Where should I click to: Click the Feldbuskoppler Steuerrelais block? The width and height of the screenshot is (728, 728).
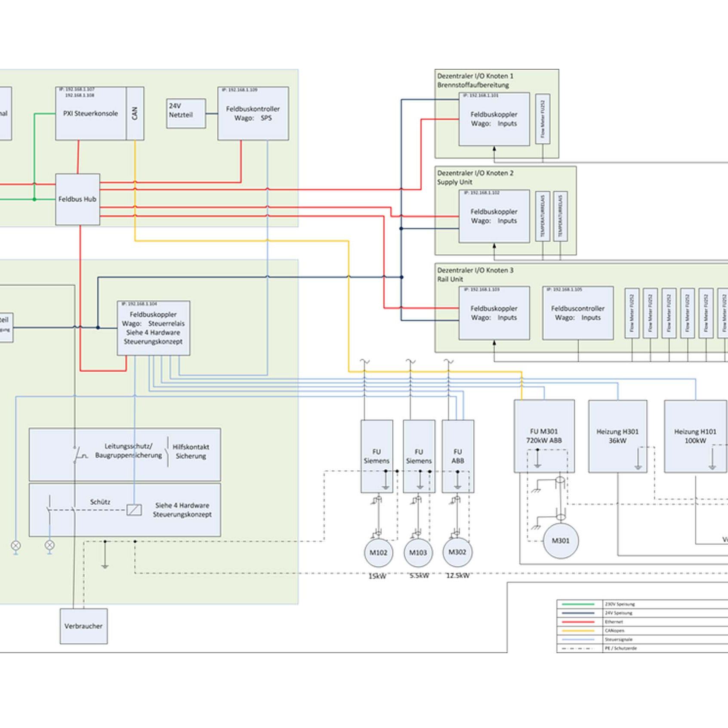click(x=153, y=328)
